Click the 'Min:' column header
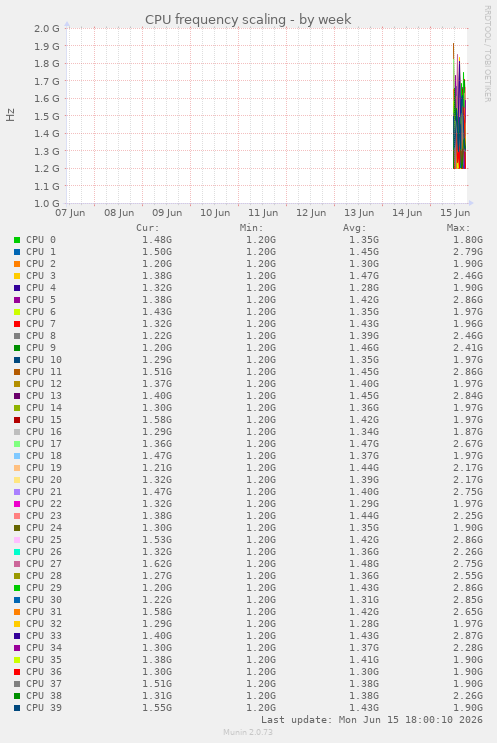This screenshot has height=743, width=497. (251, 228)
